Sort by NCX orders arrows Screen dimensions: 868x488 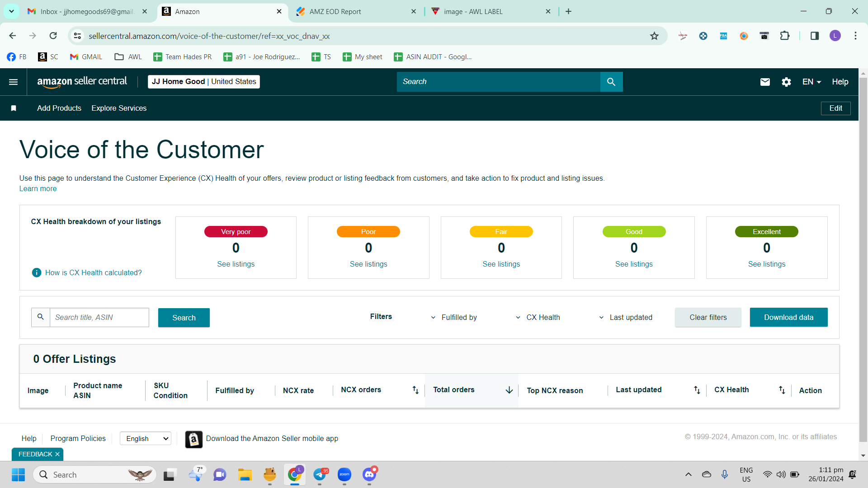415,390
